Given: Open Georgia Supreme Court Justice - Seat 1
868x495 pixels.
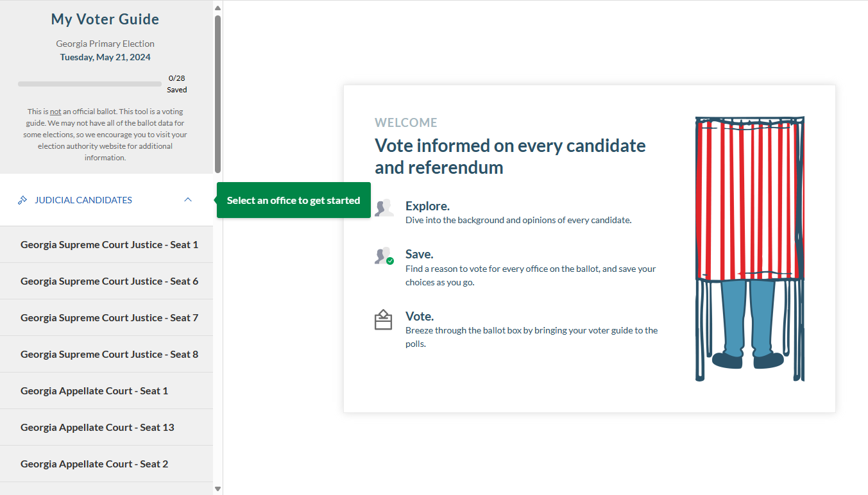Looking at the screenshot, I should 106,244.
